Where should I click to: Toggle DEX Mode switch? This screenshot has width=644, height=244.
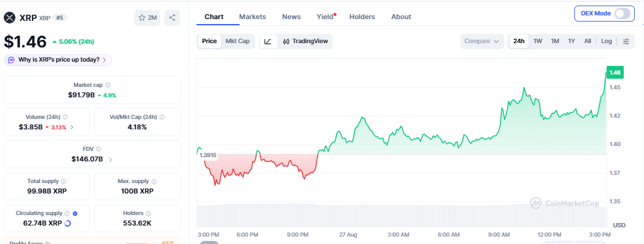(622, 13)
